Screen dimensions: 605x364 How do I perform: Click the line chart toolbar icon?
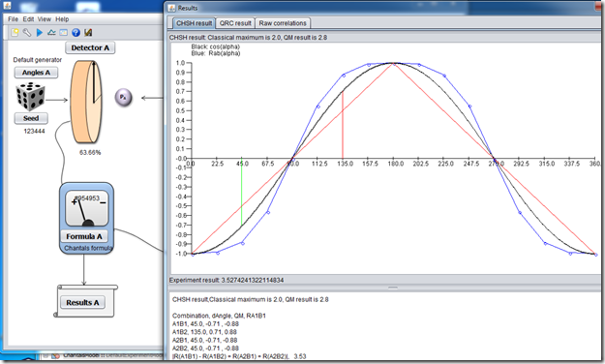point(51,32)
